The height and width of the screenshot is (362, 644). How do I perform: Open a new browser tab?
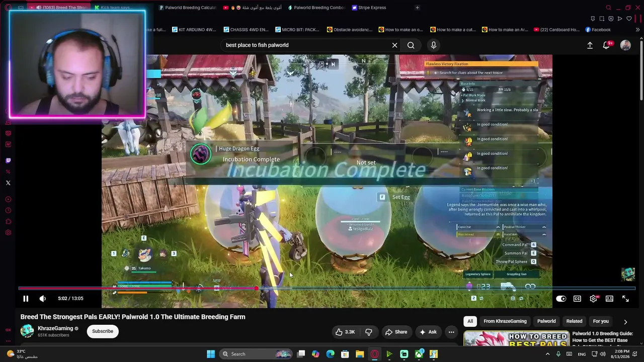click(417, 8)
